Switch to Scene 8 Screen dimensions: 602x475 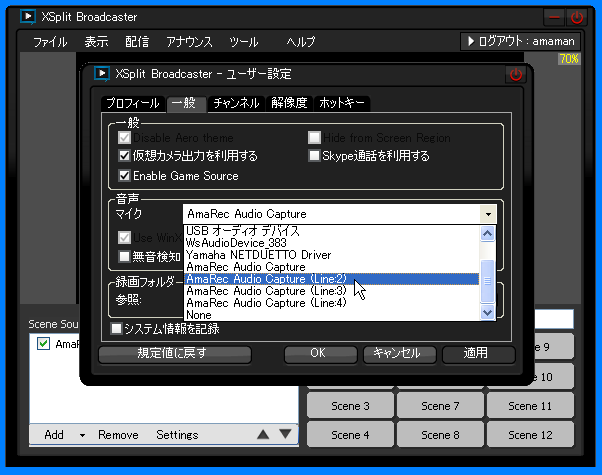click(440, 435)
